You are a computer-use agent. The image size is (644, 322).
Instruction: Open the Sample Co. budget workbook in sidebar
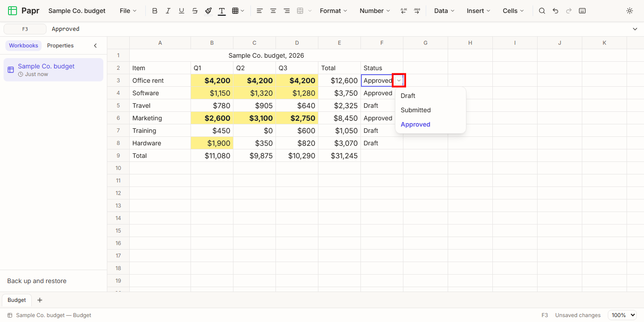click(53, 70)
